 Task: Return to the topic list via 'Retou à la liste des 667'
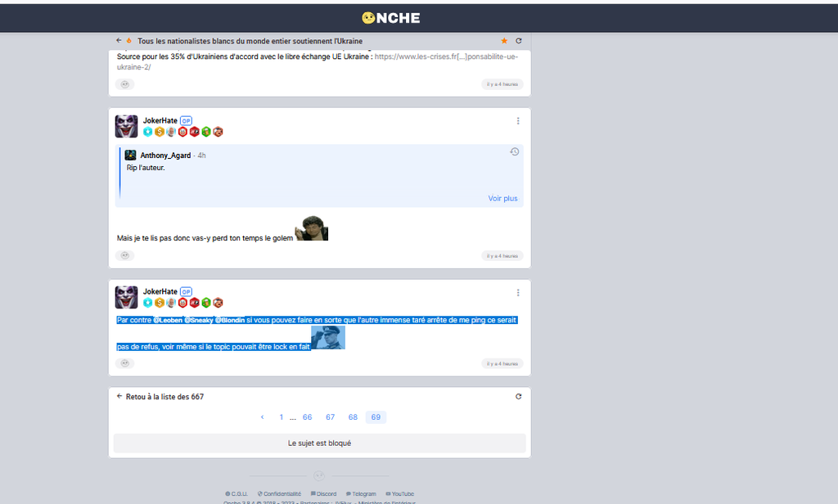click(x=160, y=397)
